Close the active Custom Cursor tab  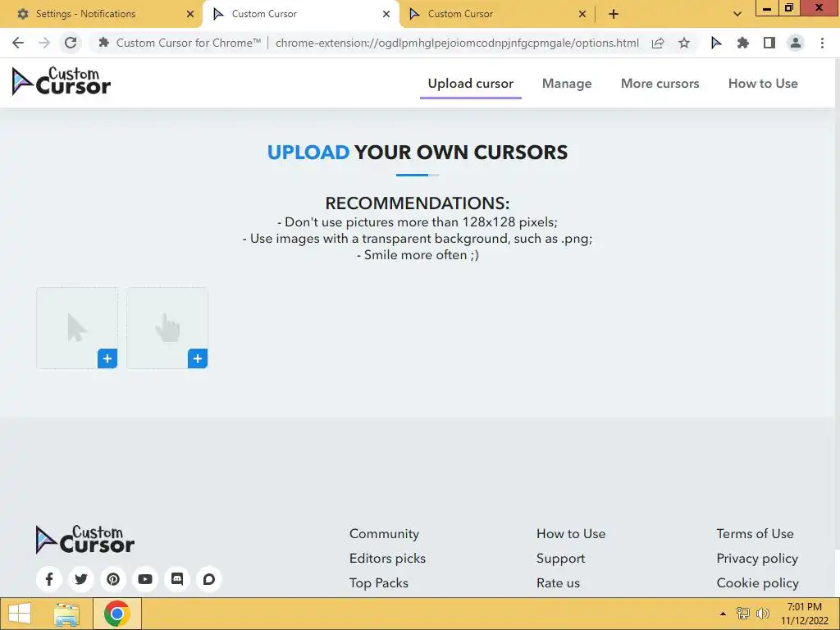(x=386, y=14)
